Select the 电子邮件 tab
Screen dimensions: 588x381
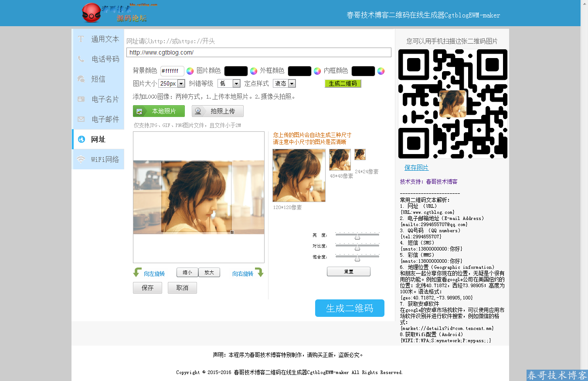[98, 119]
